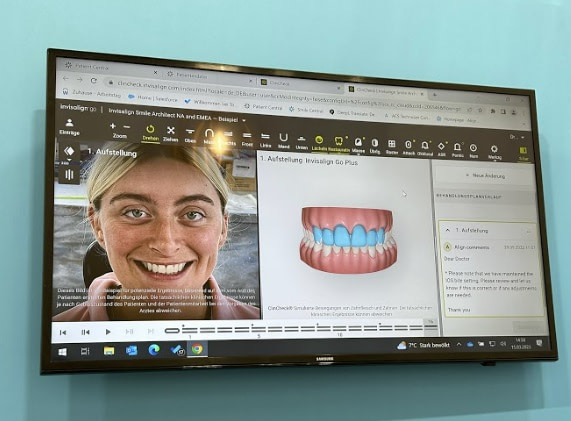Screen dimensions: 571x421
Task: Open the Einträge patient records icon
Action: tap(69, 127)
